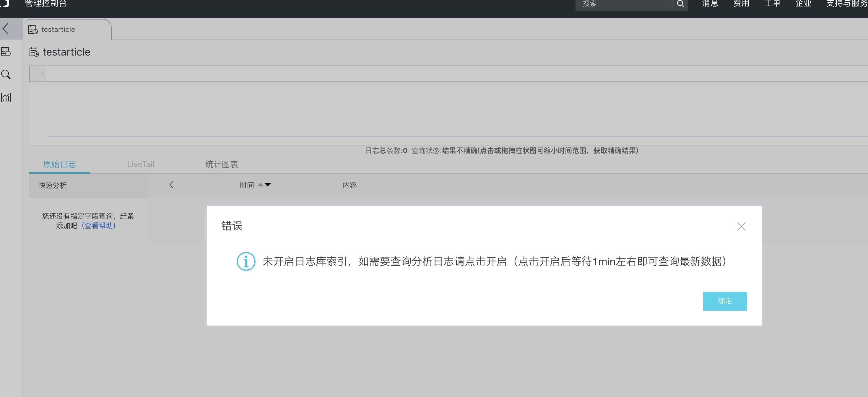Sort by time using the down arrow
The image size is (868, 397).
pos(268,185)
